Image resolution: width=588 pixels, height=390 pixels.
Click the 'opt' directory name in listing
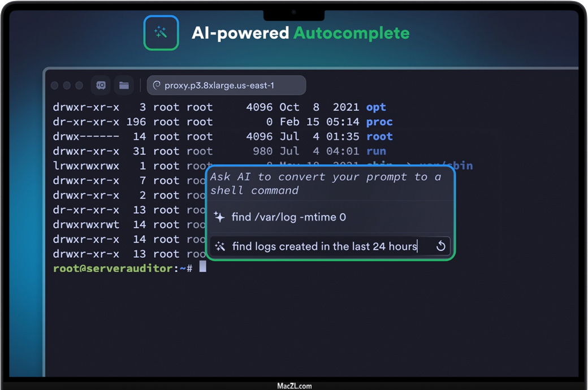pos(376,107)
